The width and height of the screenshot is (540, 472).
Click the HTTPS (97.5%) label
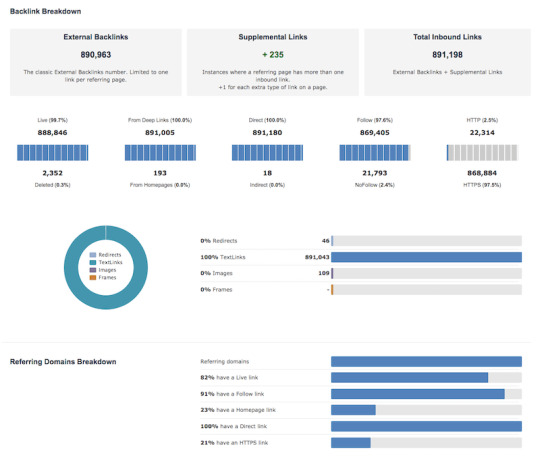click(x=482, y=185)
